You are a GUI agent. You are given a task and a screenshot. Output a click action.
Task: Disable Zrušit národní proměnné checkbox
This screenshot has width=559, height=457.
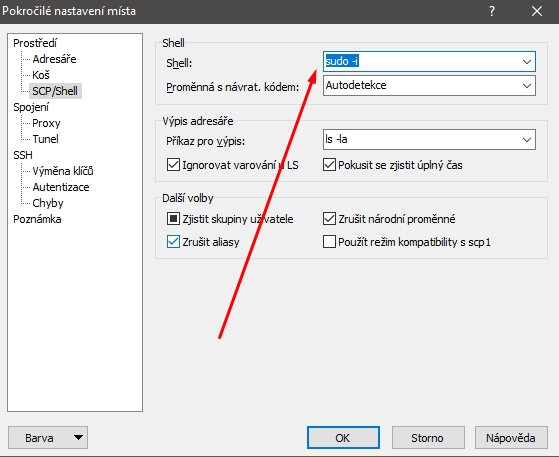[329, 219]
